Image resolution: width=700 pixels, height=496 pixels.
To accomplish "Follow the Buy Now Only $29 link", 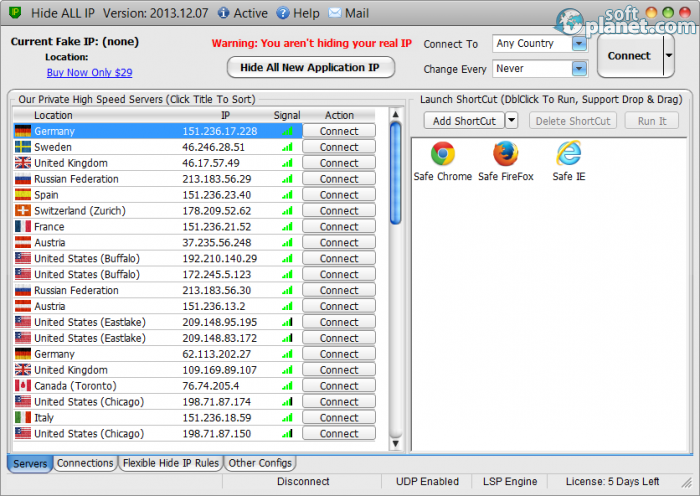I will pyautogui.click(x=89, y=72).
